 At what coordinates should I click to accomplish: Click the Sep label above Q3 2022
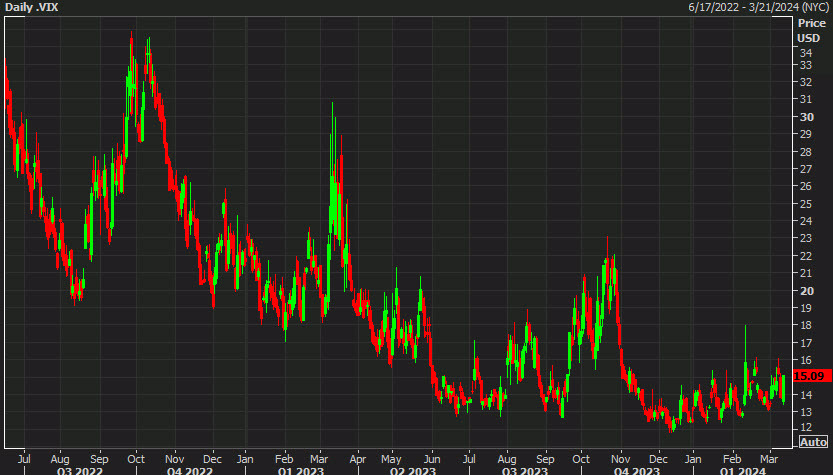(99, 459)
